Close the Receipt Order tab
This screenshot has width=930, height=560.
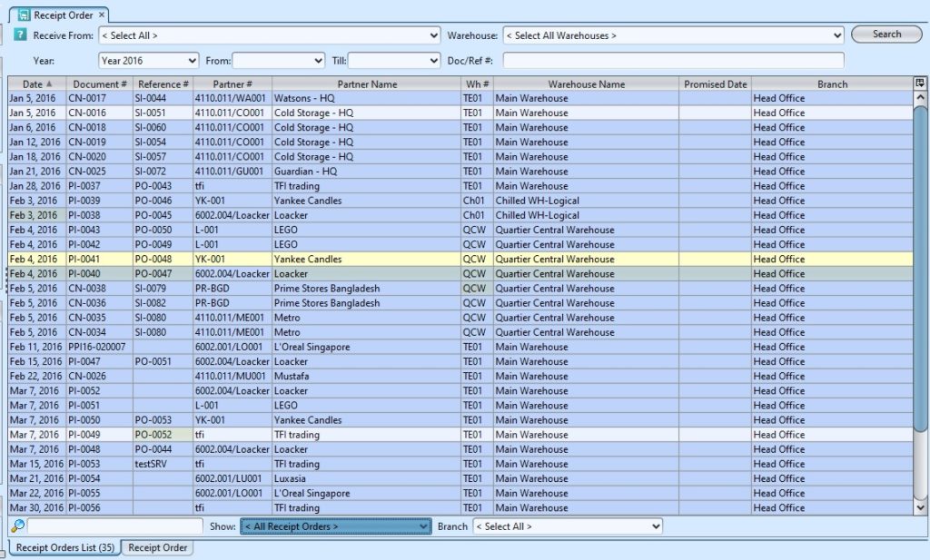(x=102, y=15)
